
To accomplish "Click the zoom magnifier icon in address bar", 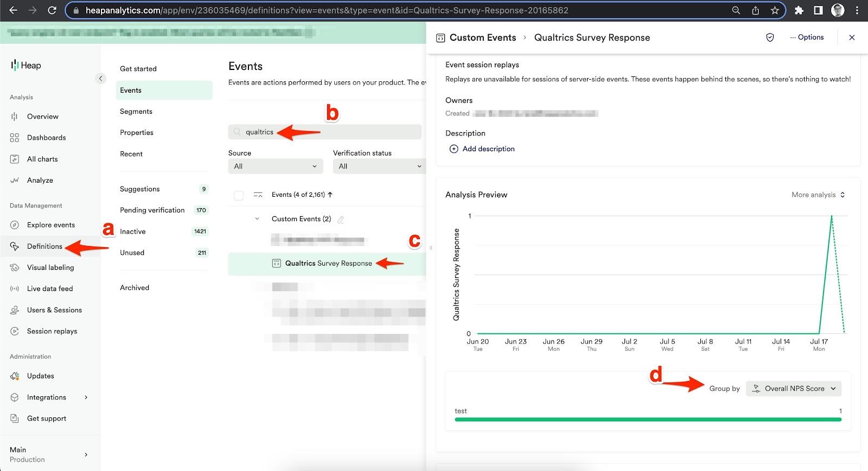I will (x=736, y=10).
